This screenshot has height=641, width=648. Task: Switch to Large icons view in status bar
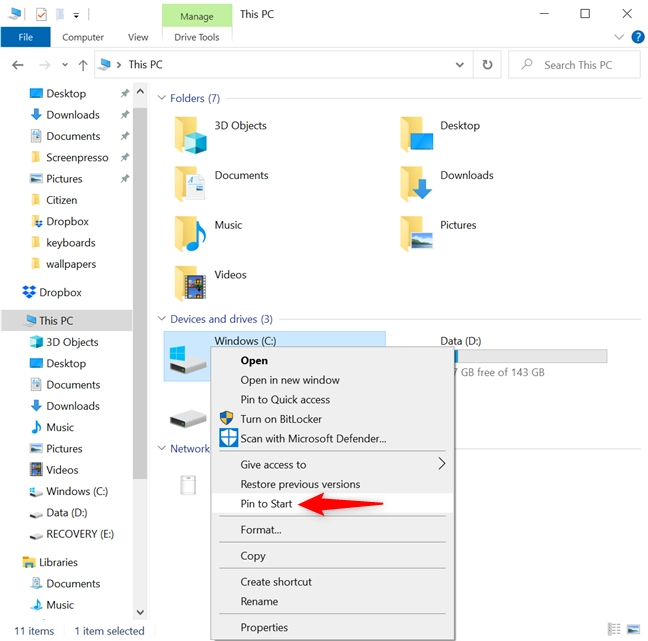[x=633, y=629]
